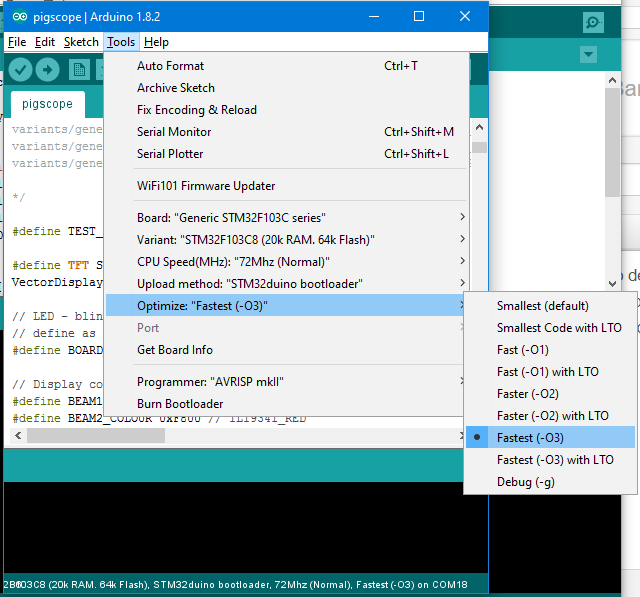The width and height of the screenshot is (640, 597).
Task: Click the '#define TEST_' code line
Action: coord(57,231)
